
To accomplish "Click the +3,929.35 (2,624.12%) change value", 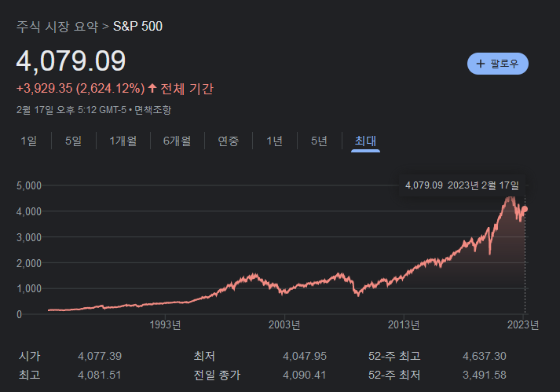I will tap(81, 88).
